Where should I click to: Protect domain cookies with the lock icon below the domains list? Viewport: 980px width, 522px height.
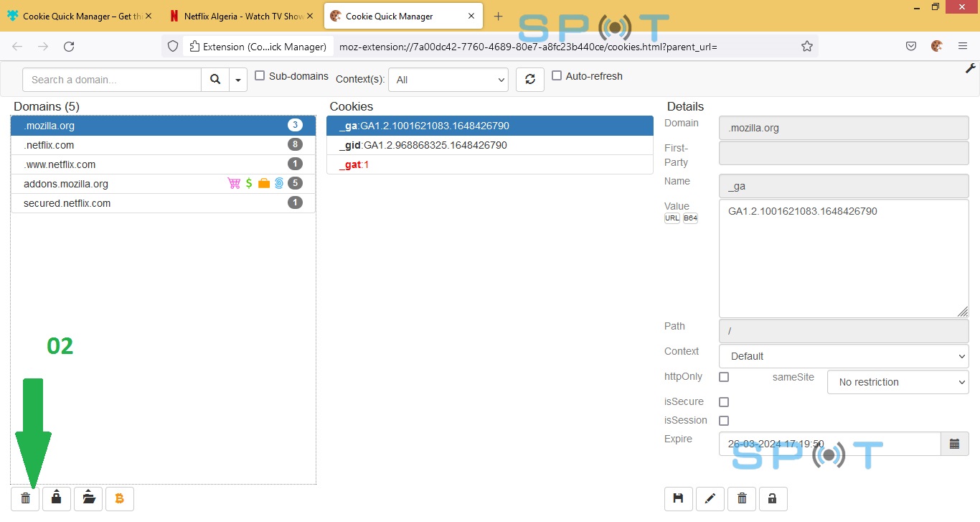[57, 498]
